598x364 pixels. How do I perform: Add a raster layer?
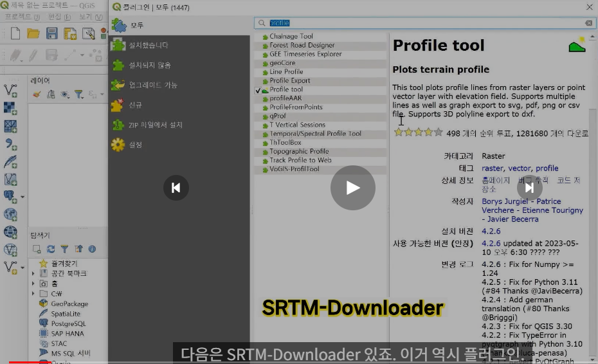10,108
